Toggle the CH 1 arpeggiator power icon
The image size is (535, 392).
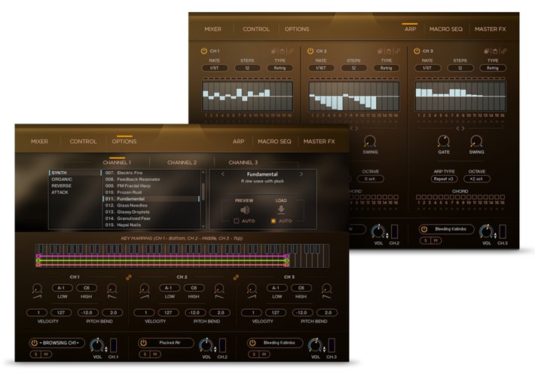coord(203,51)
